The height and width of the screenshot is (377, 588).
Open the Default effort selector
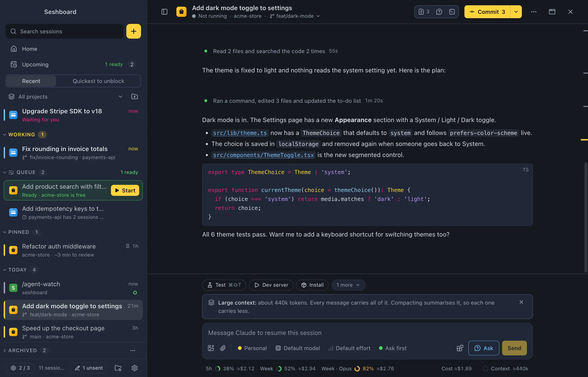tap(349, 348)
